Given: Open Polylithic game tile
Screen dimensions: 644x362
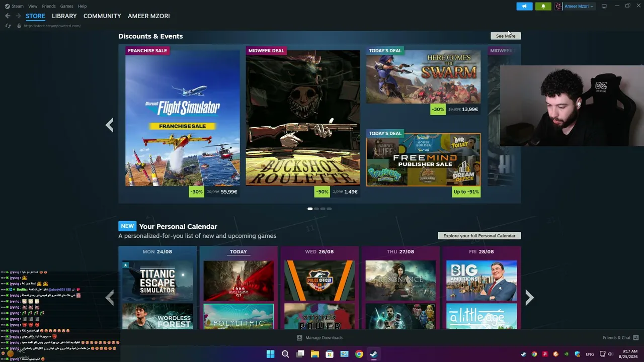Looking at the screenshot, I should pos(238,317).
